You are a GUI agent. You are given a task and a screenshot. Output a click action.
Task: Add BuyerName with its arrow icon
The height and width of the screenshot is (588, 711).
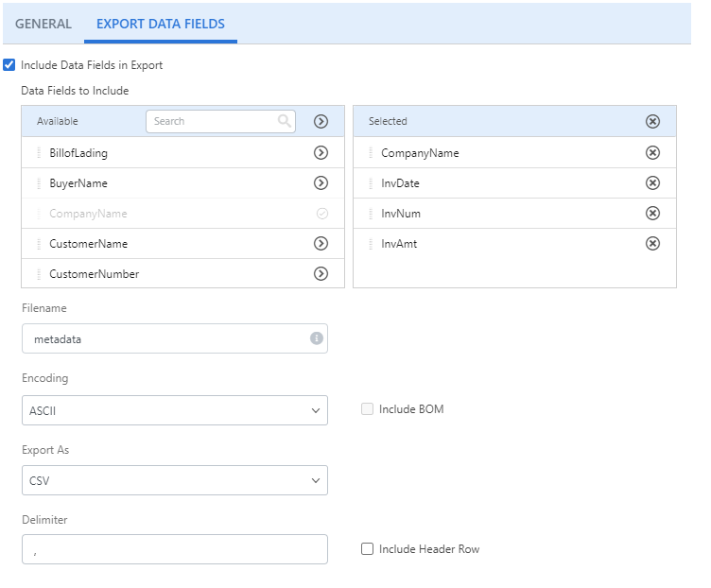321,182
